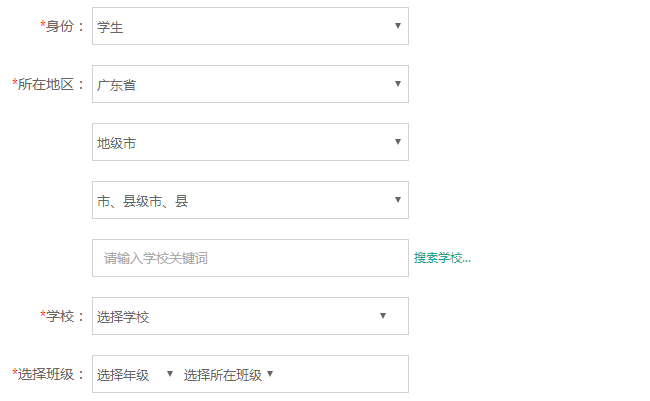Open the 市、县级市、县 district dropdown
This screenshot has height=401, width=650.
coord(240,201)
